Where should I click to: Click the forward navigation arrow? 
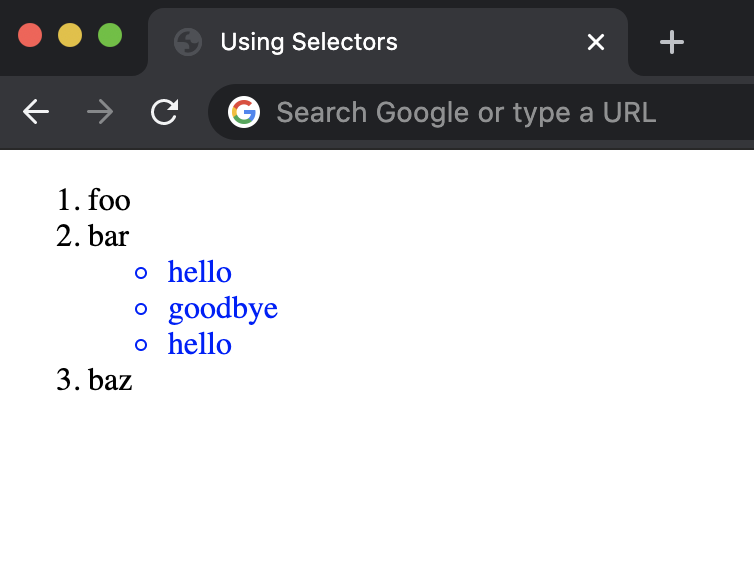(x=100, y=112)
